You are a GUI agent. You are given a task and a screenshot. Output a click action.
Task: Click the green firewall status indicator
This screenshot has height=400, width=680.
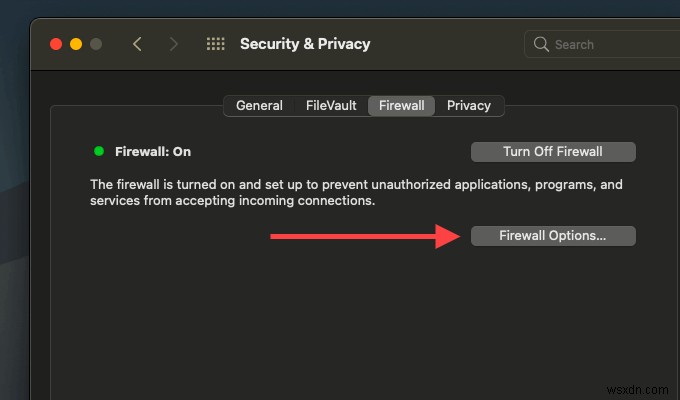point(99,151)
